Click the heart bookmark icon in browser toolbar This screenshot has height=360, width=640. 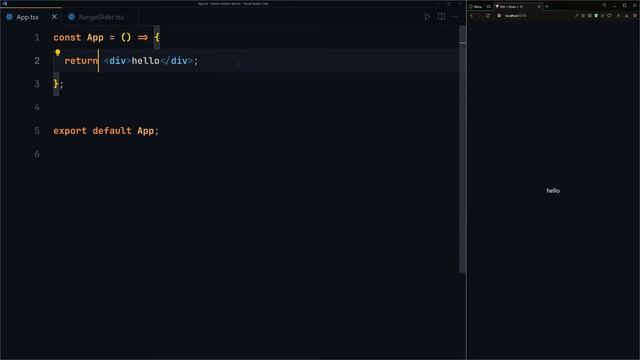(609, 16)
